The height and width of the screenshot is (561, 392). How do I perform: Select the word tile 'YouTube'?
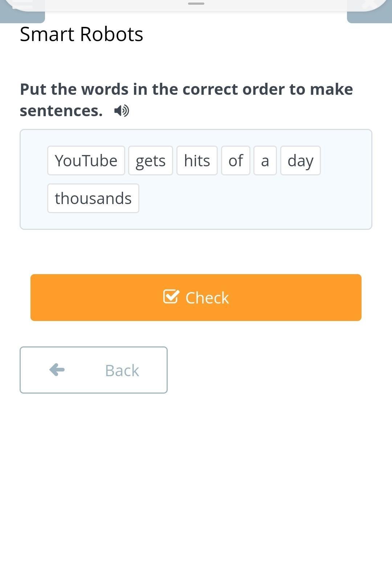point(86,160)
